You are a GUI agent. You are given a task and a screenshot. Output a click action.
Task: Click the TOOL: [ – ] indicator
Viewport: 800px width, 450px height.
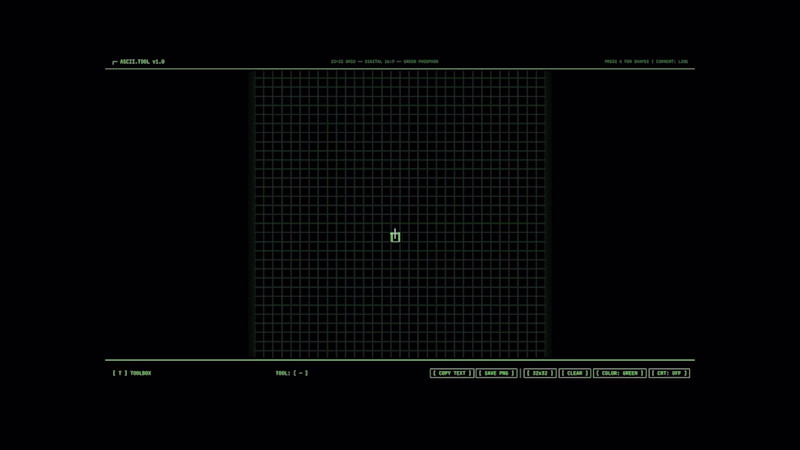tap(292, 373)
